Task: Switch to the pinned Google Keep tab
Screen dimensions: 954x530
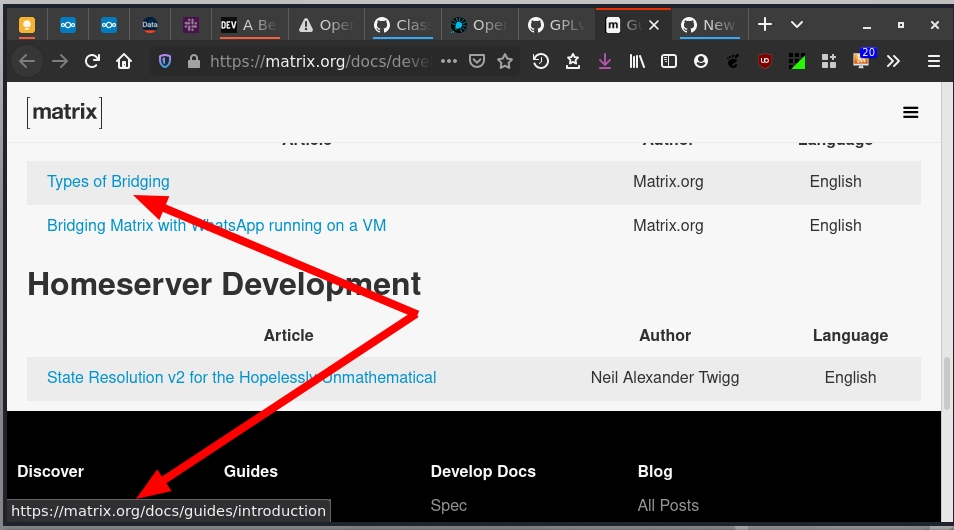Action: click(27, 25)
